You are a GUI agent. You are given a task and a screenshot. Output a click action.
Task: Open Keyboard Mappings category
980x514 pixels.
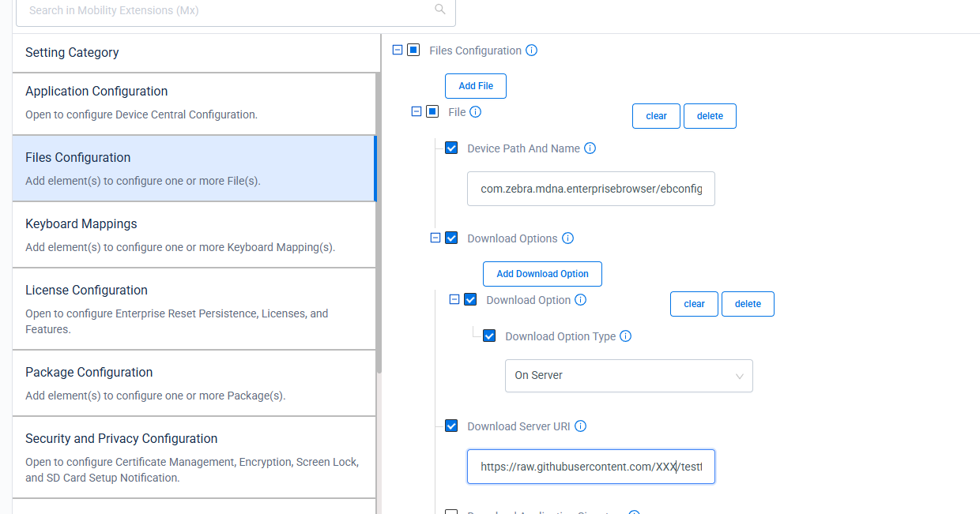tap(194, 235)
